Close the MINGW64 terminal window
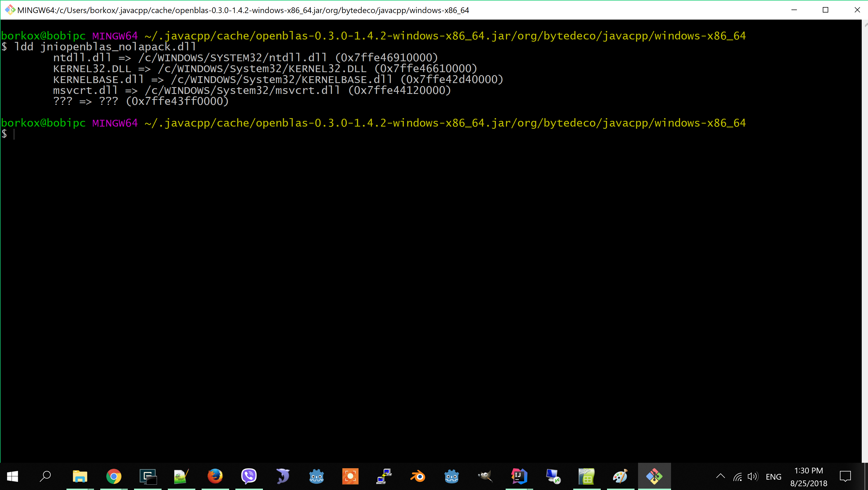868x490 pixels. pos(857,10)
